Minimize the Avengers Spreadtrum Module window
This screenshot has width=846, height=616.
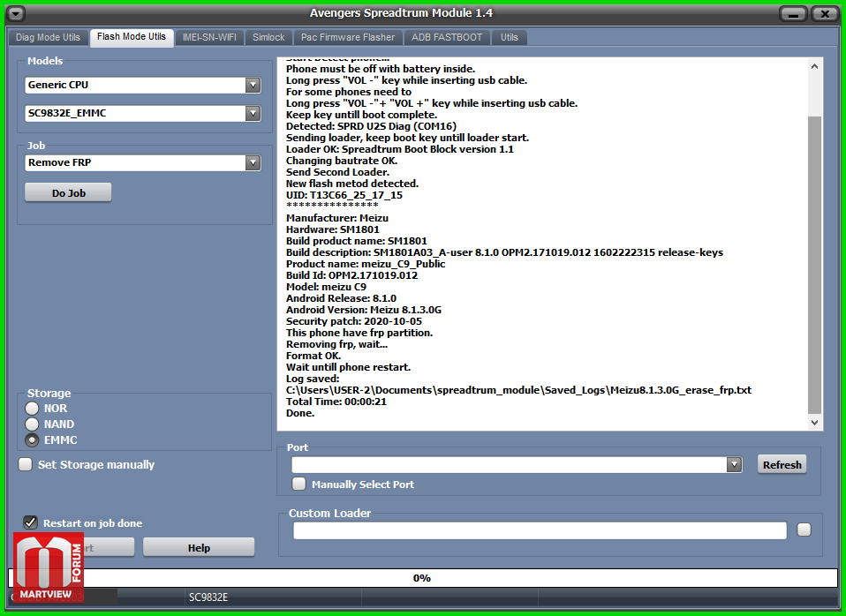coord(793,14)
